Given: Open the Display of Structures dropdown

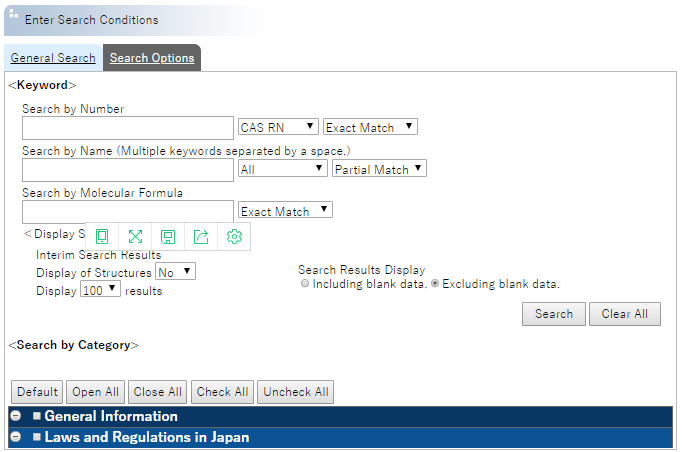Looking at the screenshot, I should coord(175,272).
